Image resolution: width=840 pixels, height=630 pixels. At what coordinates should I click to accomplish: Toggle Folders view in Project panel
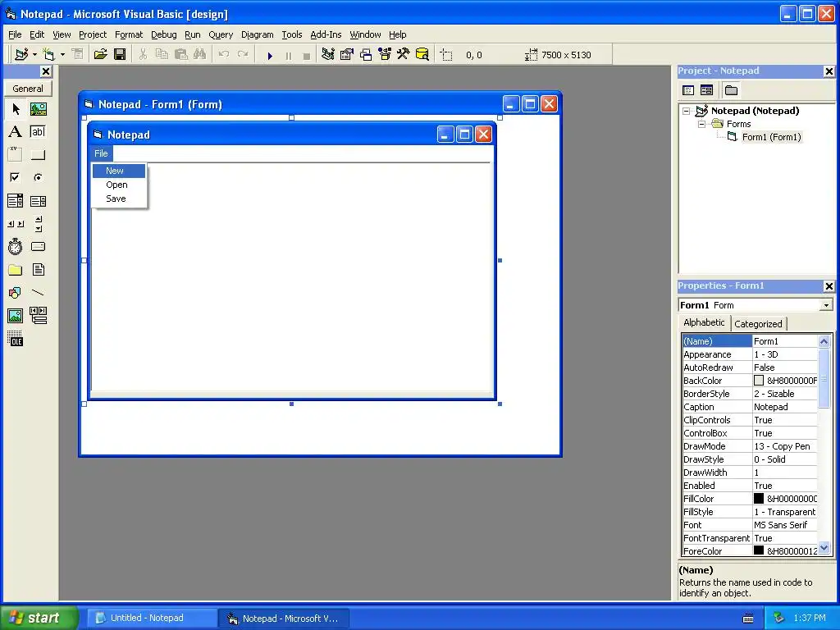pos(731,90)
